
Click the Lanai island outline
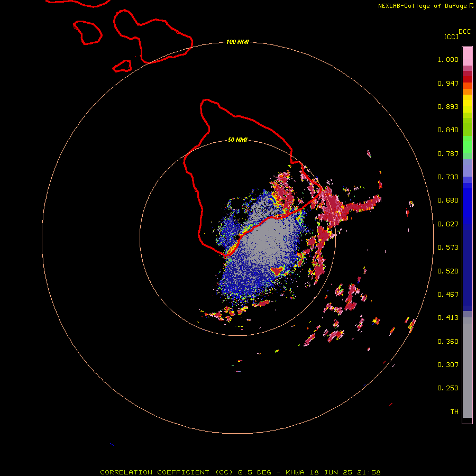coord(87,32)
